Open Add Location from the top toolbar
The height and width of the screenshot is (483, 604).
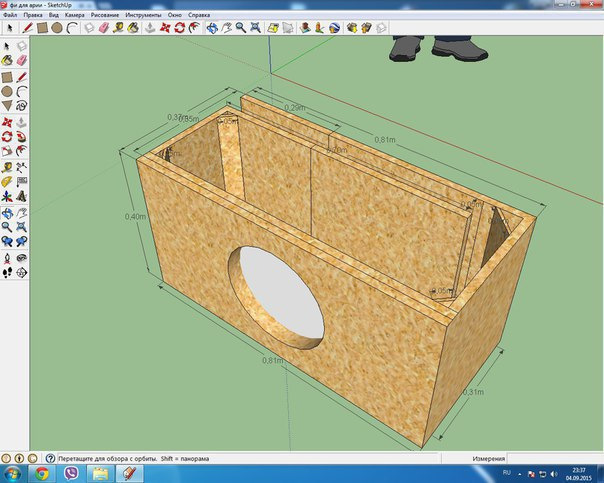pos(273,28)
